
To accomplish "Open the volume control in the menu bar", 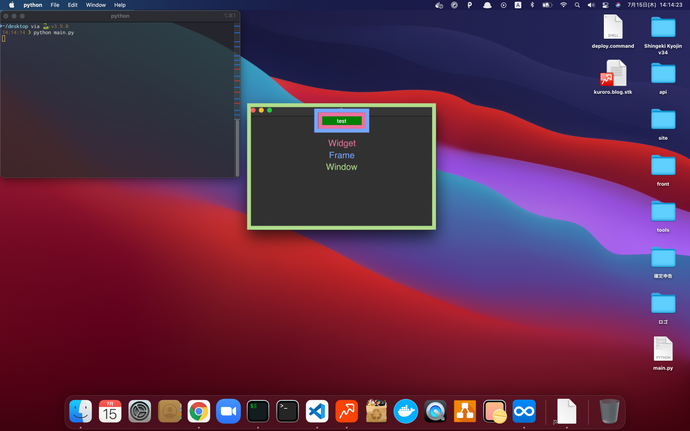I will (591, 5).
